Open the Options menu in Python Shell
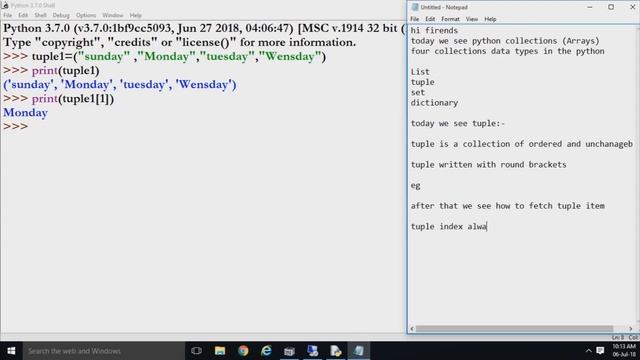 point(86,15)
